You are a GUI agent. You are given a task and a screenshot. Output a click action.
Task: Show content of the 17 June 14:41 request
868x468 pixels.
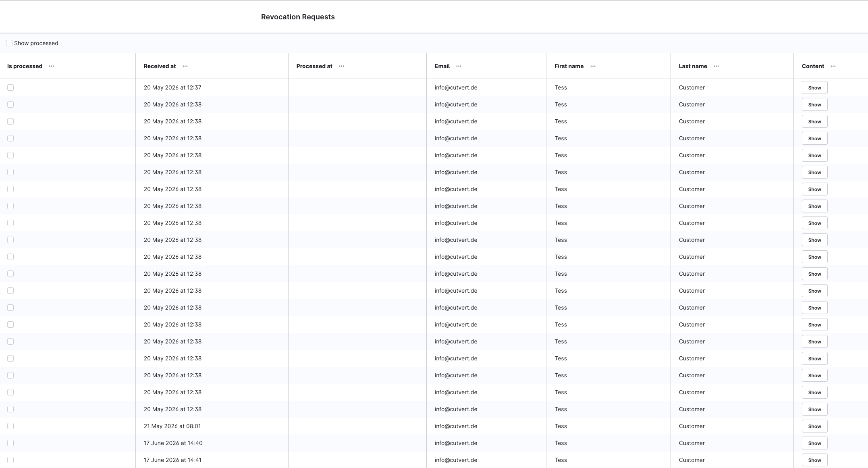(x=814, y=460)
